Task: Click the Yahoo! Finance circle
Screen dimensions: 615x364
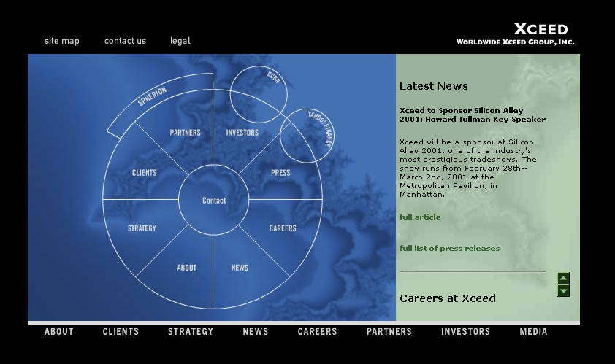Action: click(307, 136)
